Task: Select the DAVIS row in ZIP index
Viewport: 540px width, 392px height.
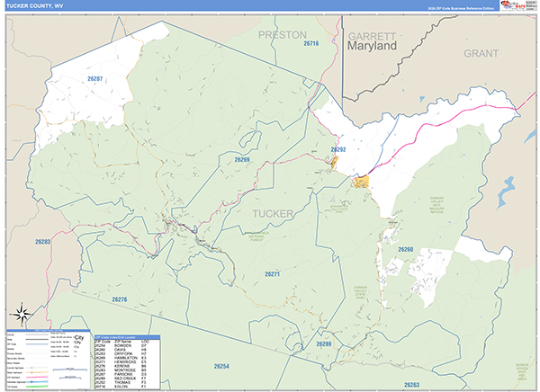Action: coord(121,350)
